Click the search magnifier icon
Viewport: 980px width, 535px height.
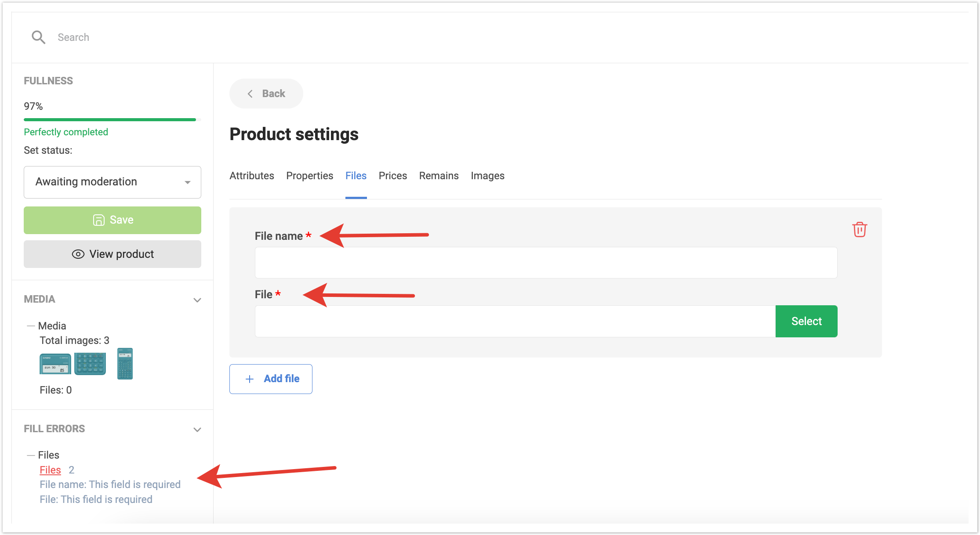click(x=38, y=37)
